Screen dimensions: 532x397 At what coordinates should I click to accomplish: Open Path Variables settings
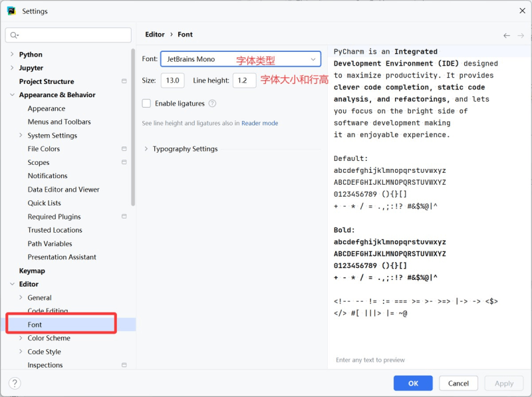point(50,243)
